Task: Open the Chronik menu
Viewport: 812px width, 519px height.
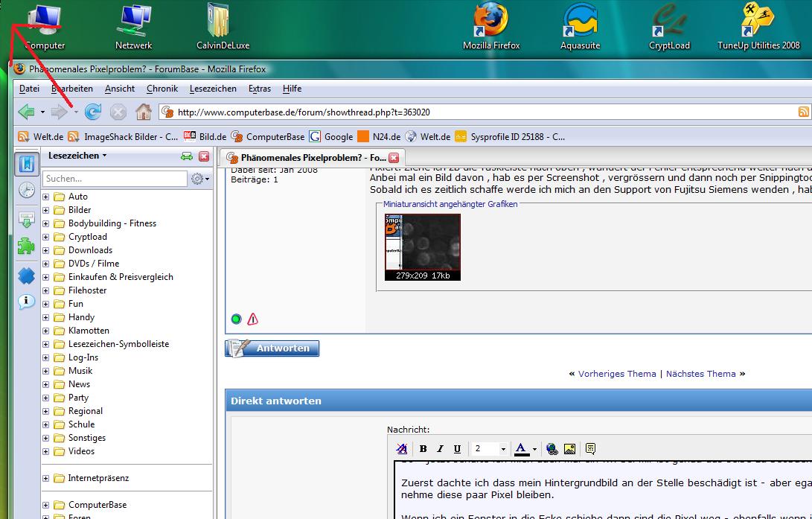Action: [162, 89]
